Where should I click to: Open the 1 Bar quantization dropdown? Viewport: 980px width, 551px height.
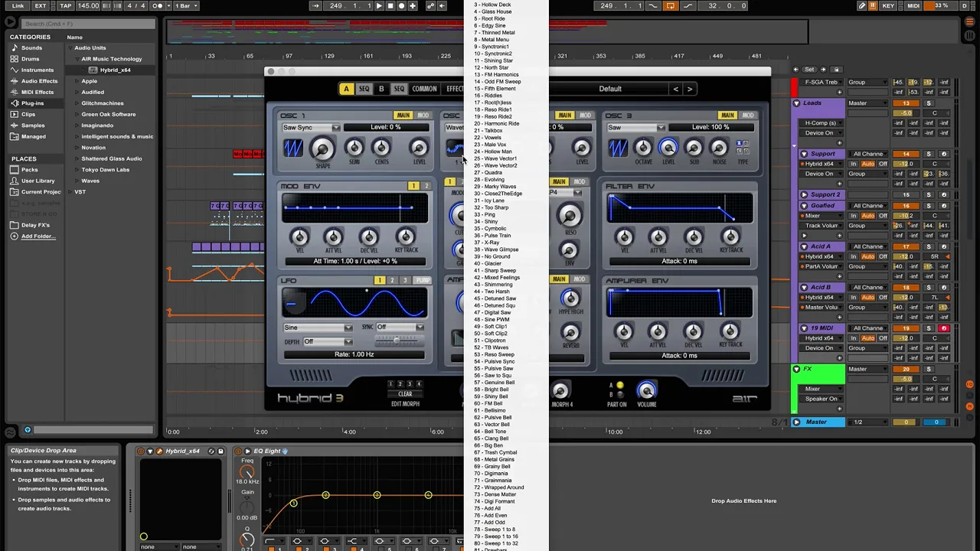[186, 5]
